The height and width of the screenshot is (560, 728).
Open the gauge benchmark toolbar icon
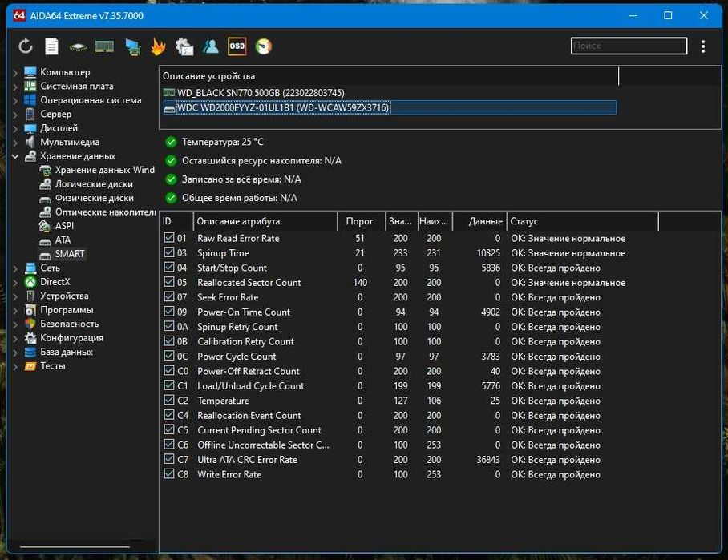[263, 46]
